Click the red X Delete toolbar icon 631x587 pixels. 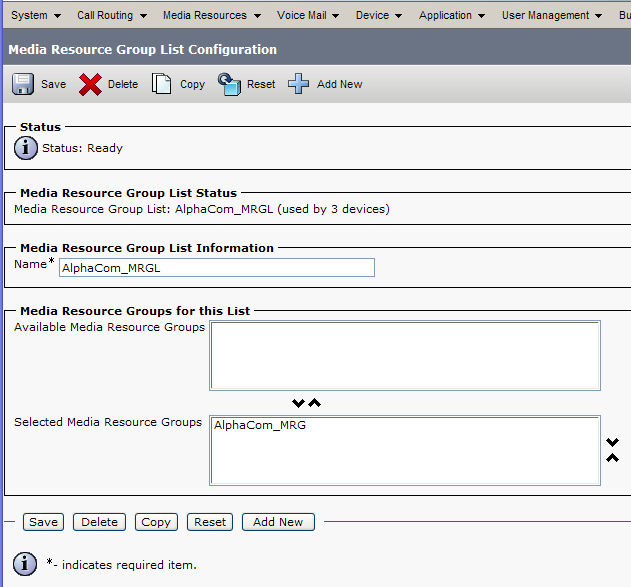91,84
